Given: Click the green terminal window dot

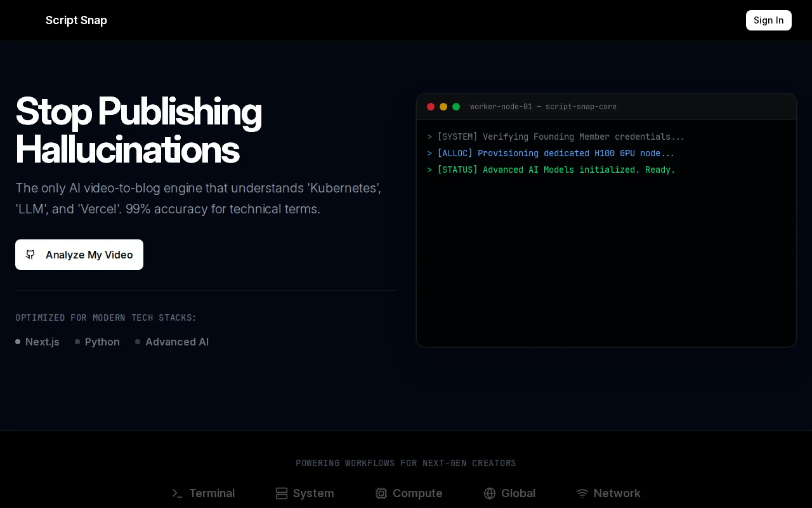Looking at the screenshot, I should pos(456,107).
